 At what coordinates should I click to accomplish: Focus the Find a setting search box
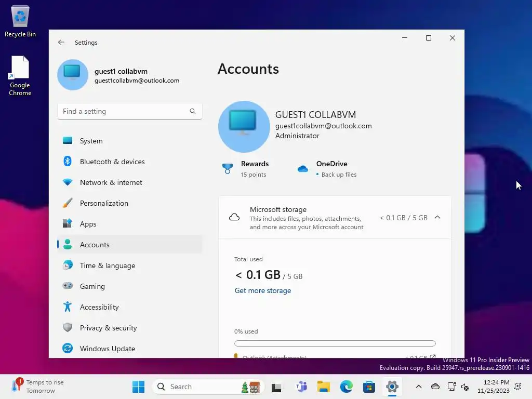[129, 111]
